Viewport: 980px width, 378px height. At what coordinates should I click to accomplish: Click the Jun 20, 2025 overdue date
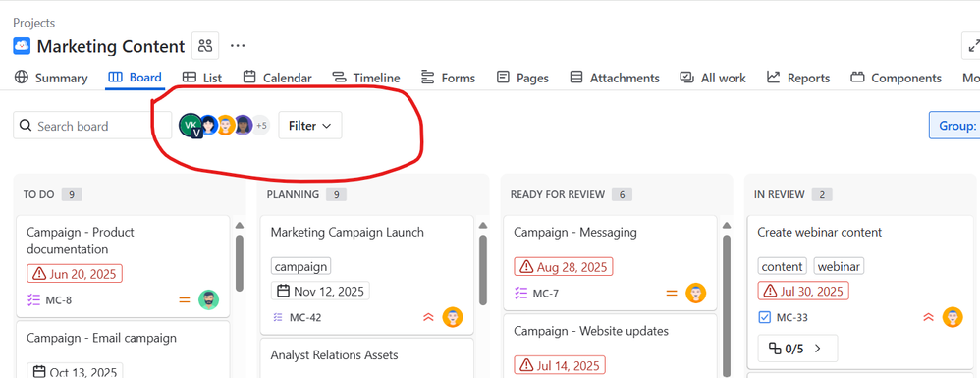click(75, 273)
